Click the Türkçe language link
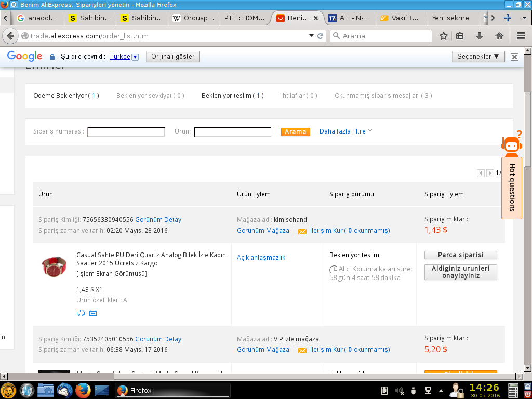The image size is (532, 399). (x=120, y=57)
